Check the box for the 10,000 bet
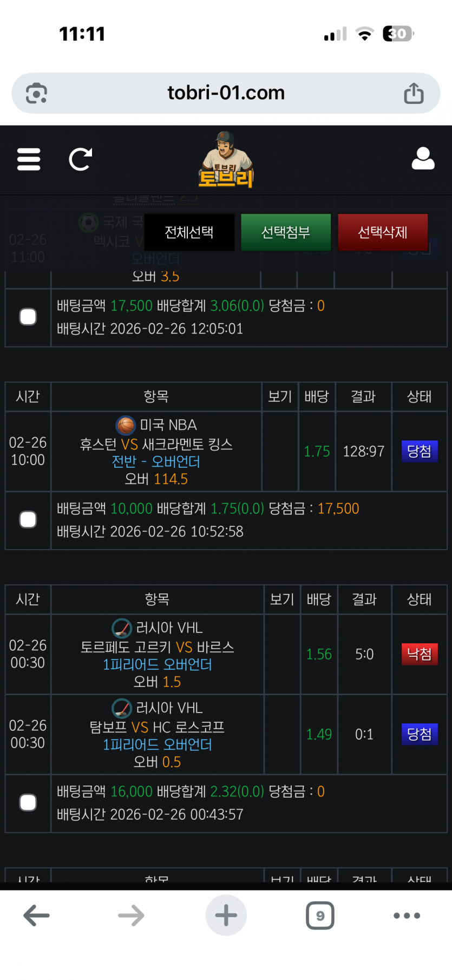This screenshot has height=980, width=452. 28,520
